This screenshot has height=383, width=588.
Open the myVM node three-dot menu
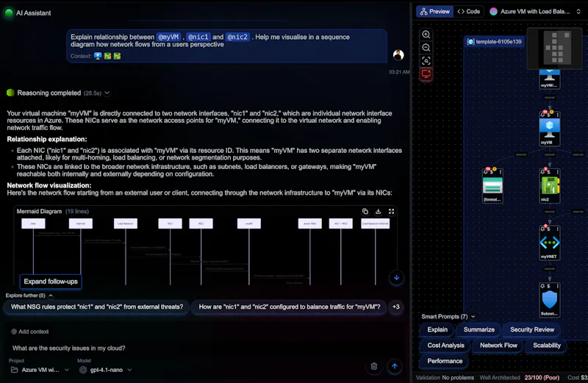[x=558, y=115]
